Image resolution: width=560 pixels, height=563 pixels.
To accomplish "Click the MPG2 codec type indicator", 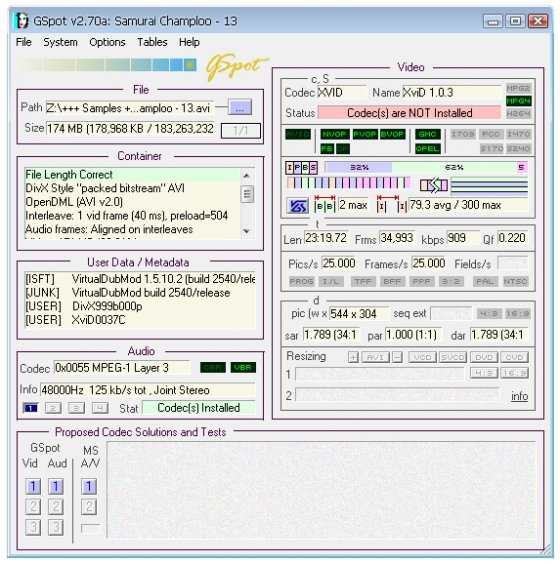I will tap(518, 88).
